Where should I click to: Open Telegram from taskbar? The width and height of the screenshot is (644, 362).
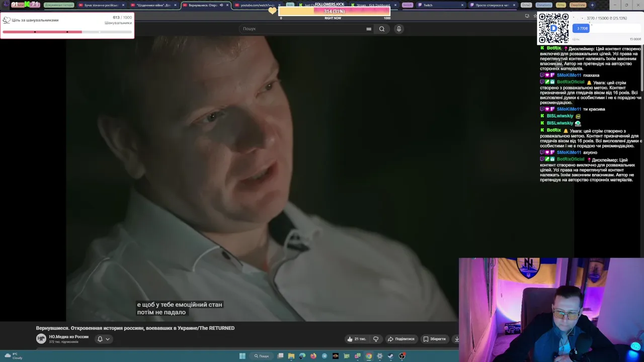(325, 356)
